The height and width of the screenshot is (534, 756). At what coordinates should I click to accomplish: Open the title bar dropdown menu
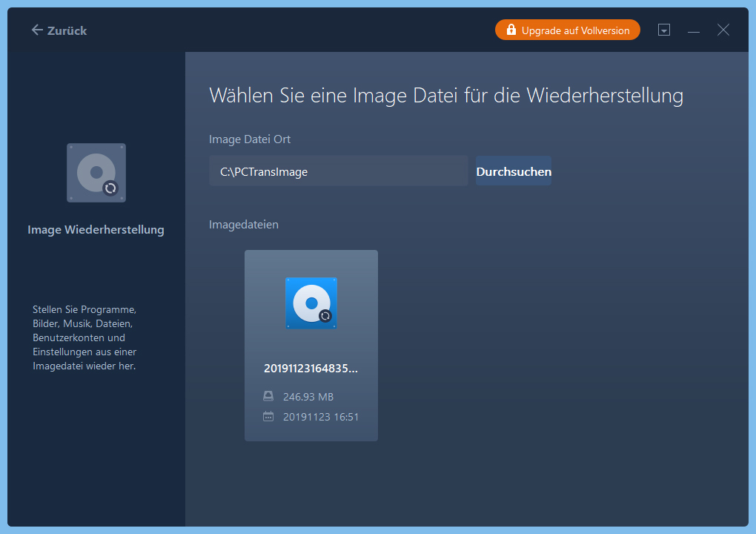click(664, 30)
